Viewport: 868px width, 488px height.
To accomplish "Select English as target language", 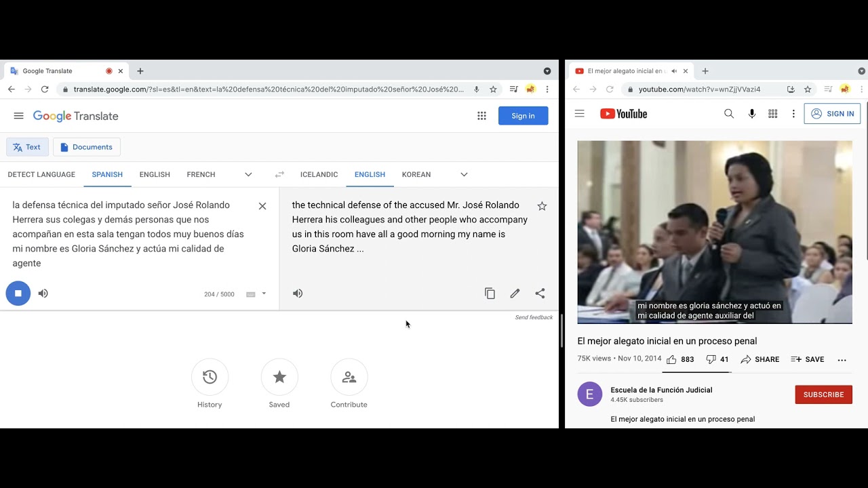I will pyautogui.click(x=370, y=174).
